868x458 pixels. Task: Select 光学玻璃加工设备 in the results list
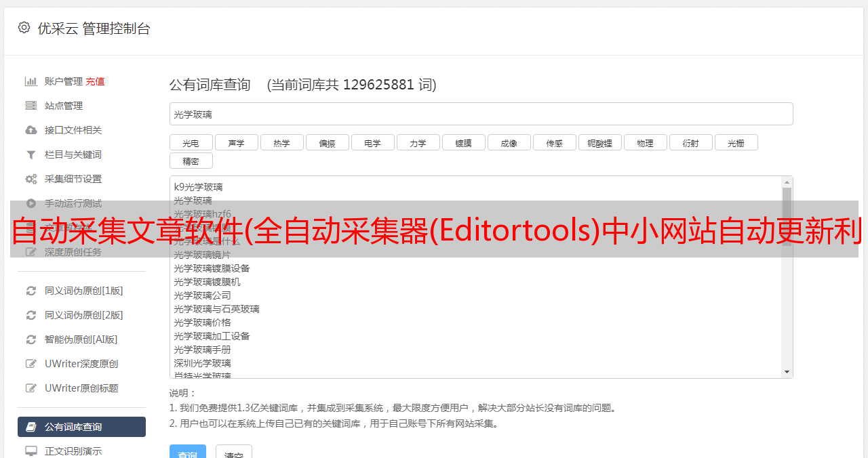[212, 336]
